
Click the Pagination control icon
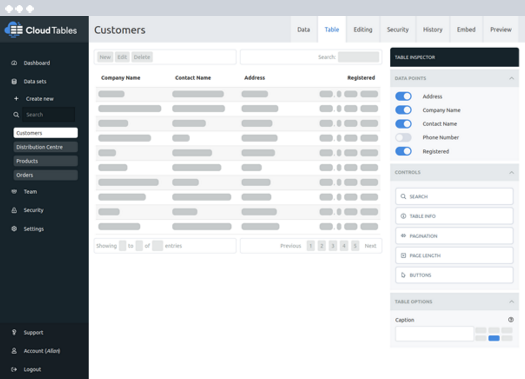tap(403, 236)
